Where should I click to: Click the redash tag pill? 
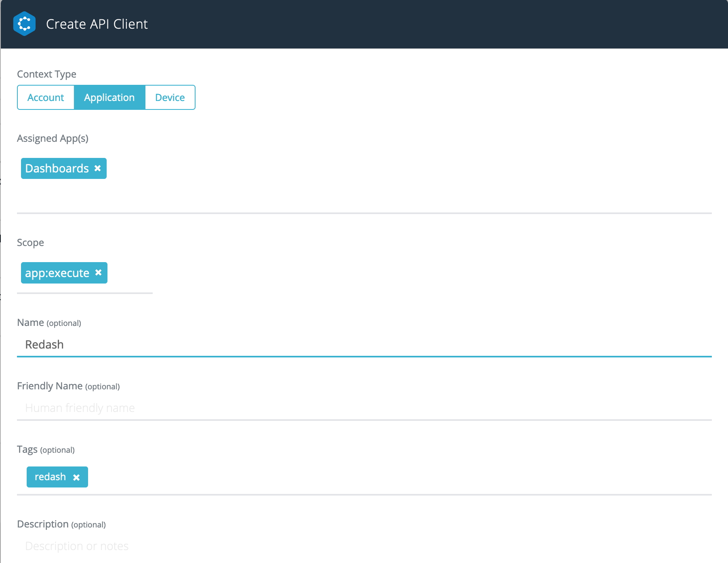(x=50, y=477)
